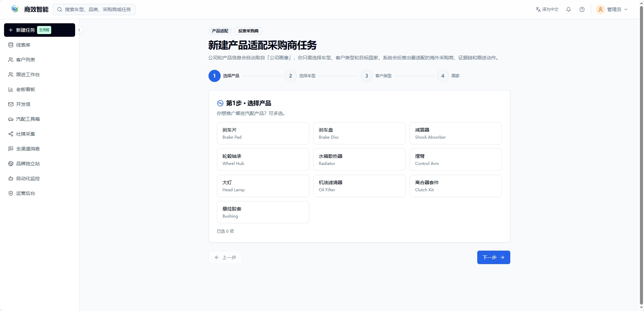The width and height of the screenshot is (644, 311).
Task: Select the 大灯 Head Lamp product
Action: [x=263, y=186]
